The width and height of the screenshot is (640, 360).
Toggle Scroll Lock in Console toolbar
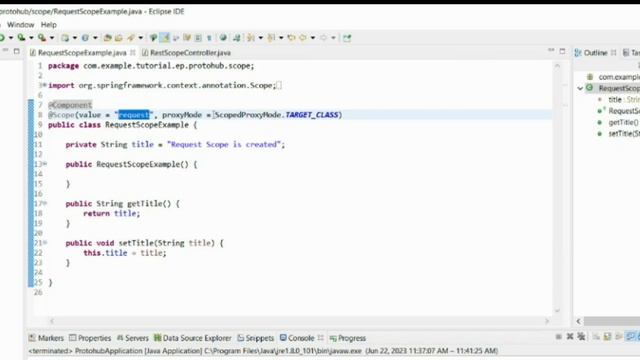[608, 337]
